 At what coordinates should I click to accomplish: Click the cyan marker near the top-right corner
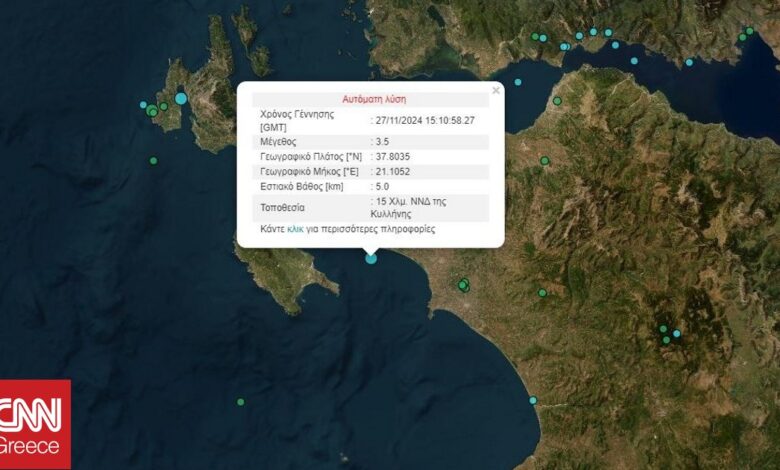point(750,31)
